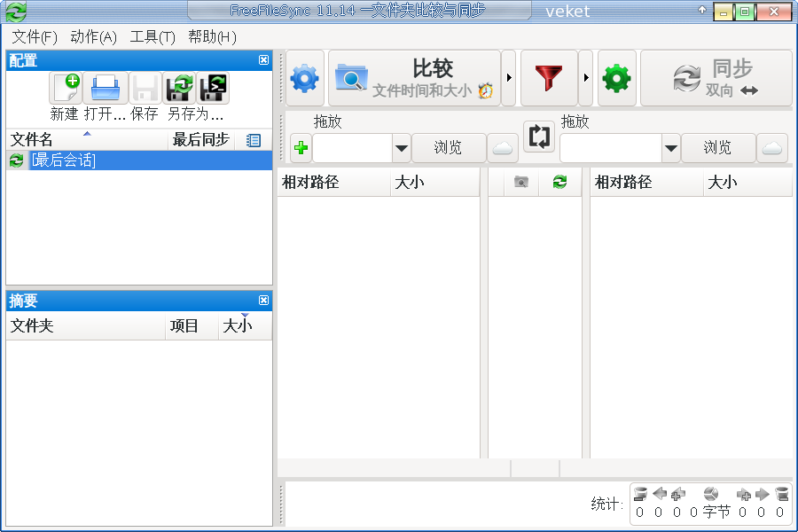Viewport: 798px width, 532px height.
Task: Click the 保存 (Save) floppy icon
Action: (145, 88)
